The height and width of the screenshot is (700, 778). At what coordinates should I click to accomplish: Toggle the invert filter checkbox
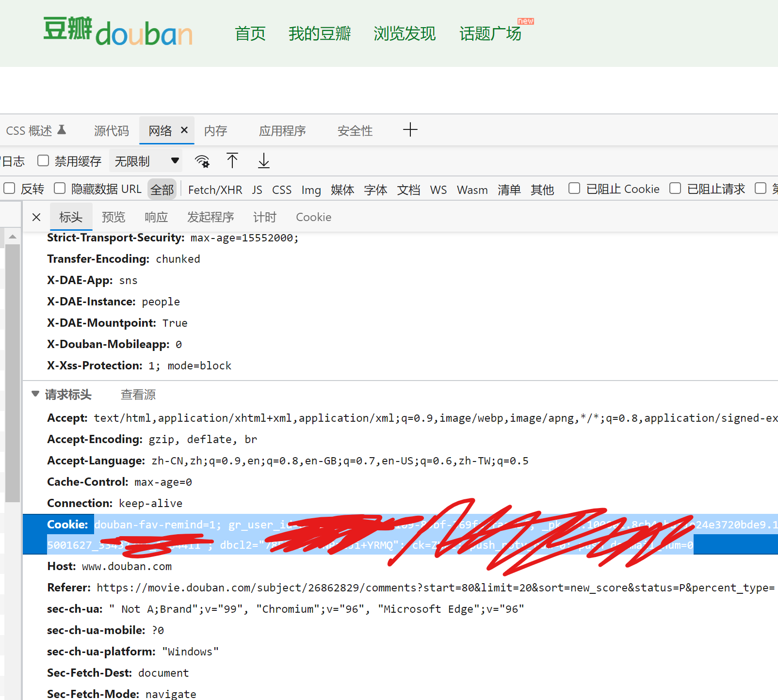9,188
